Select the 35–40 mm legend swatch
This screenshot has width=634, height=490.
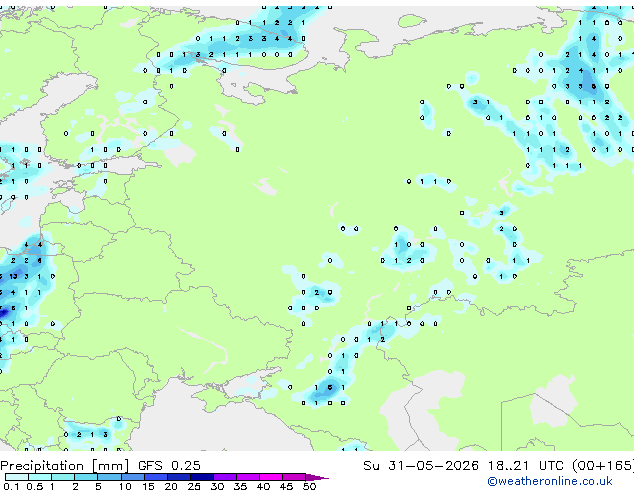pyautogui.click(x=248, y=477)
